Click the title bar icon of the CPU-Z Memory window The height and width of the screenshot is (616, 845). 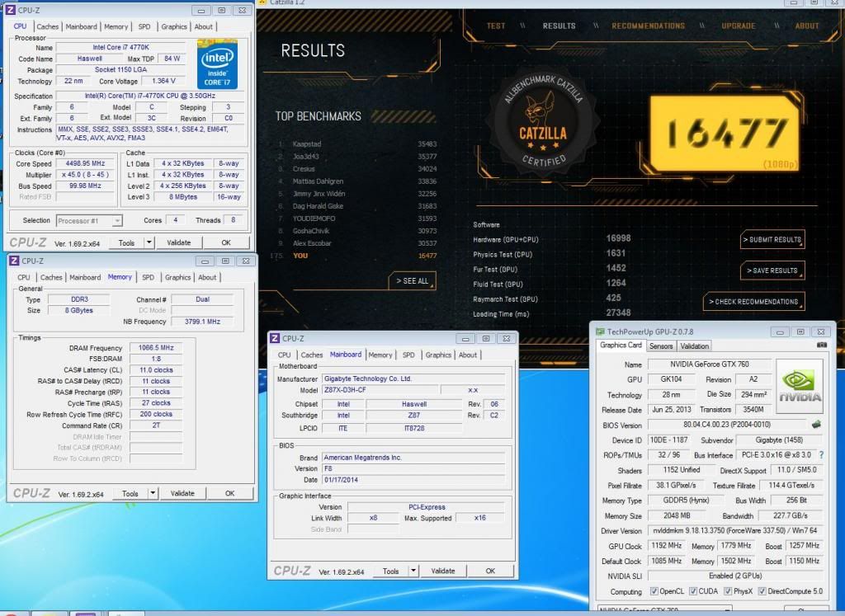coord(15,261)
